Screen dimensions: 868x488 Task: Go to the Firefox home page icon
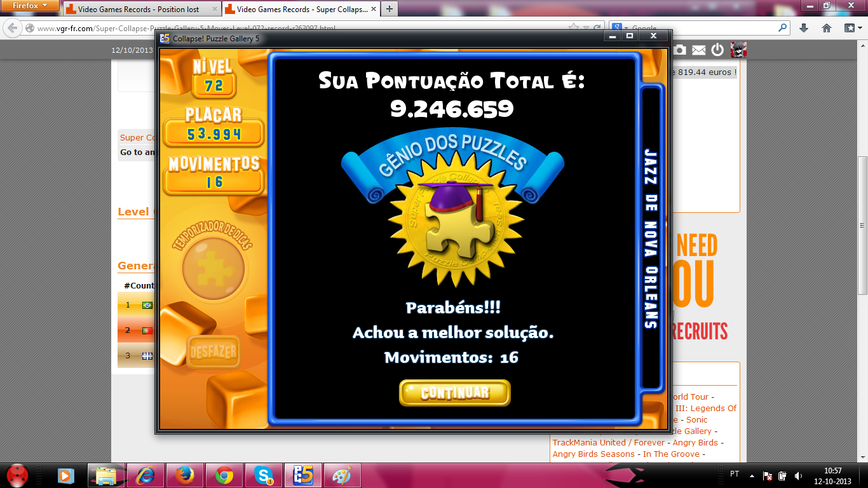(x=827, y=28)
